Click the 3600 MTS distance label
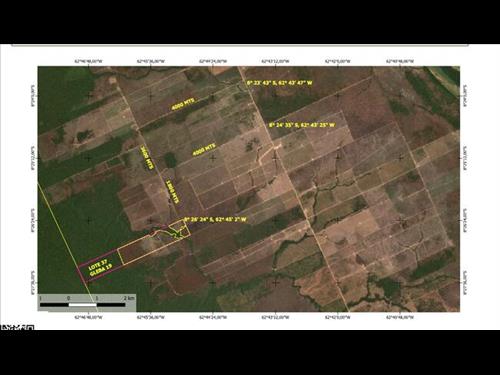The width and height of the screenshot is (500, 375). point(147,157)
